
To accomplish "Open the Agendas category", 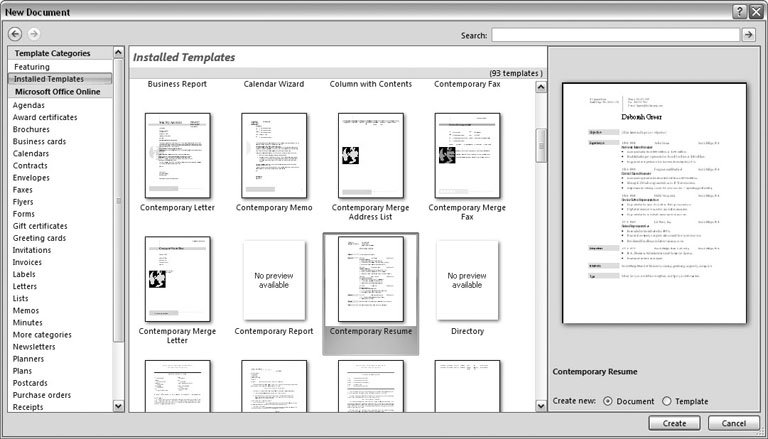I will [28, 105].
